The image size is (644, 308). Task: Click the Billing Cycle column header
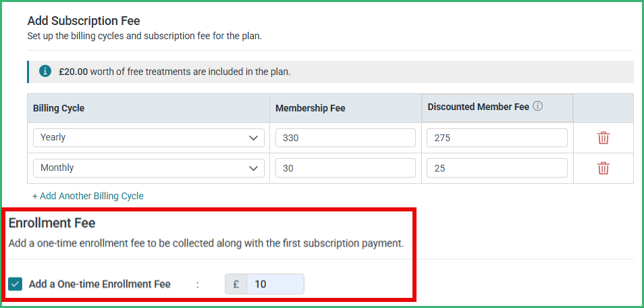[59, 109]
